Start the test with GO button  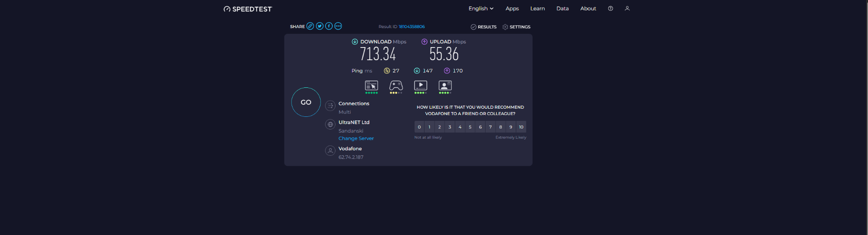(x=306, y=102)
